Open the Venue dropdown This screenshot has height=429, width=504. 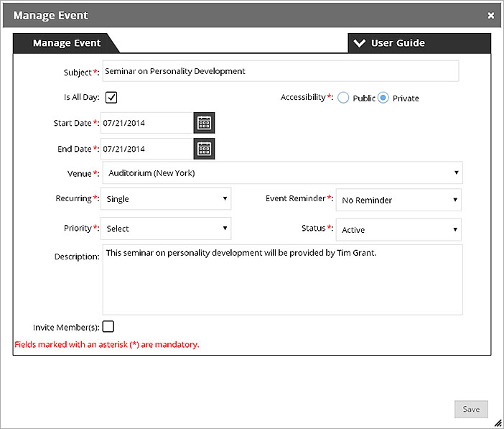point(283,173)
